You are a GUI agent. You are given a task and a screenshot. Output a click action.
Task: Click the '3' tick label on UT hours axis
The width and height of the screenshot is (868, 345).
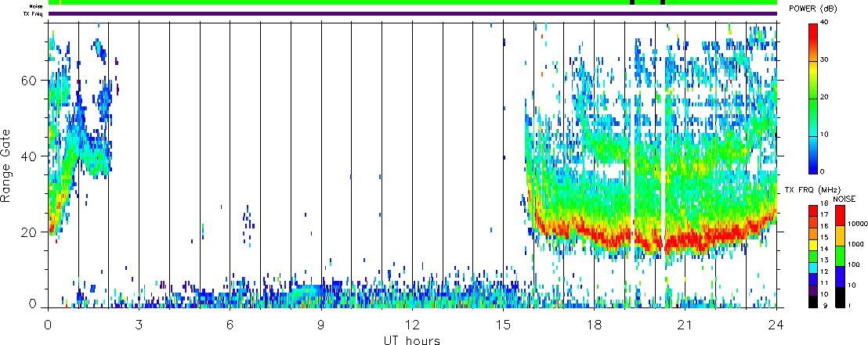[139, 324]
